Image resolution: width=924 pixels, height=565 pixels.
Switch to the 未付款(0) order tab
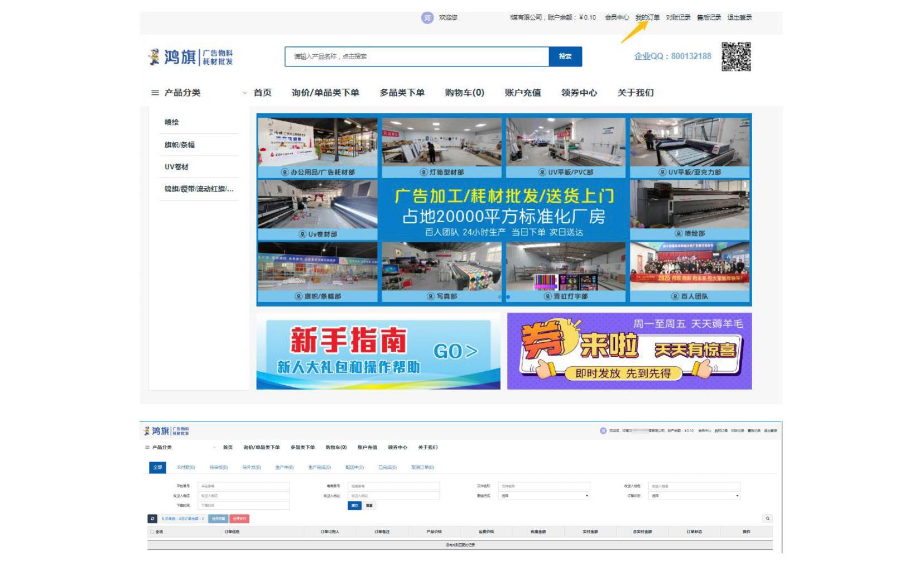coord(186,467)
